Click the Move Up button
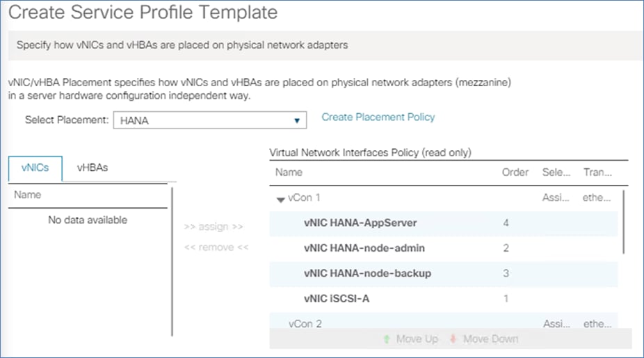The height and width of the screenshot is (358, 644). tap(410, 339)
